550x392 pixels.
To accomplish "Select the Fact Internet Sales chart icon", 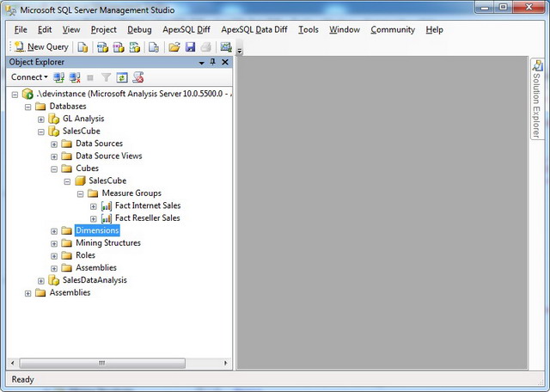I will coord(107,205).
